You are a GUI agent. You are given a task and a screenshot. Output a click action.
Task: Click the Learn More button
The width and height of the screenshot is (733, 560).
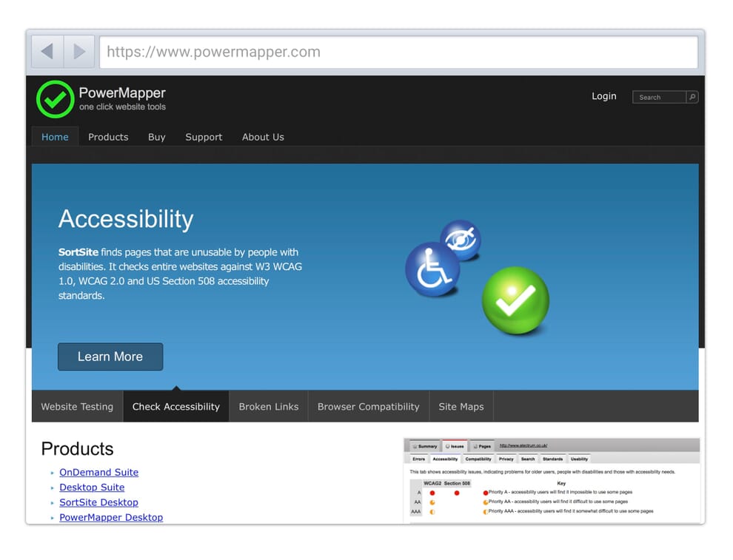110,357
